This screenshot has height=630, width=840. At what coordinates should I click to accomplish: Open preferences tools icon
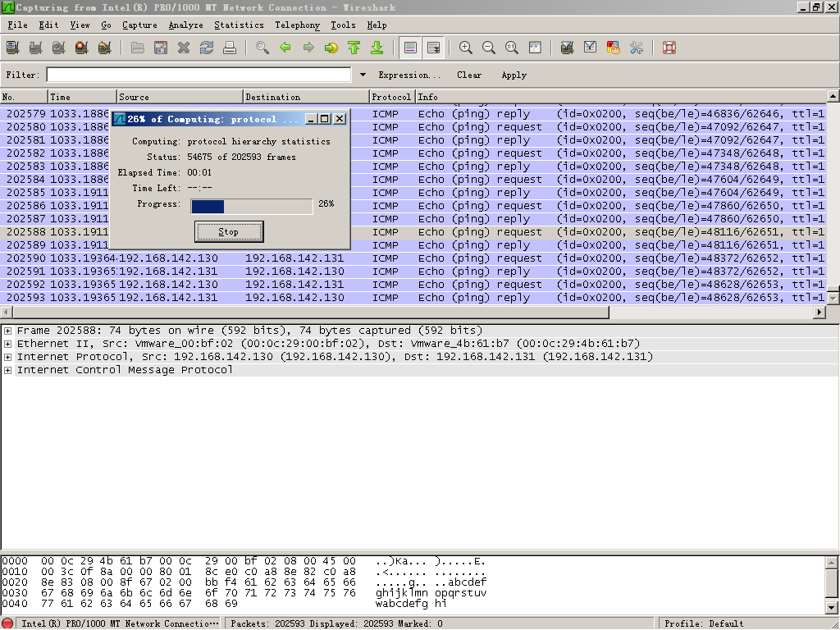click(x=637, y=48)
